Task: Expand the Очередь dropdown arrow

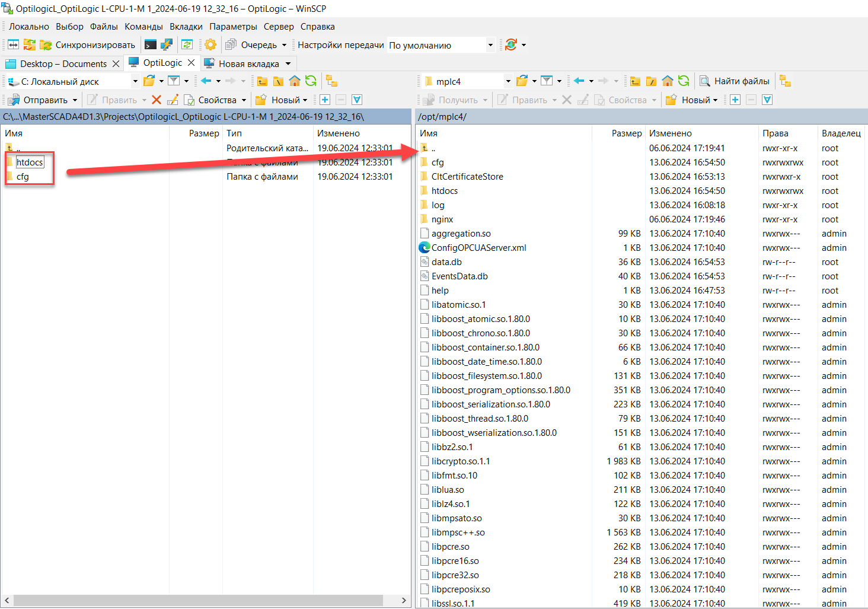Action: tap(284, 44)
